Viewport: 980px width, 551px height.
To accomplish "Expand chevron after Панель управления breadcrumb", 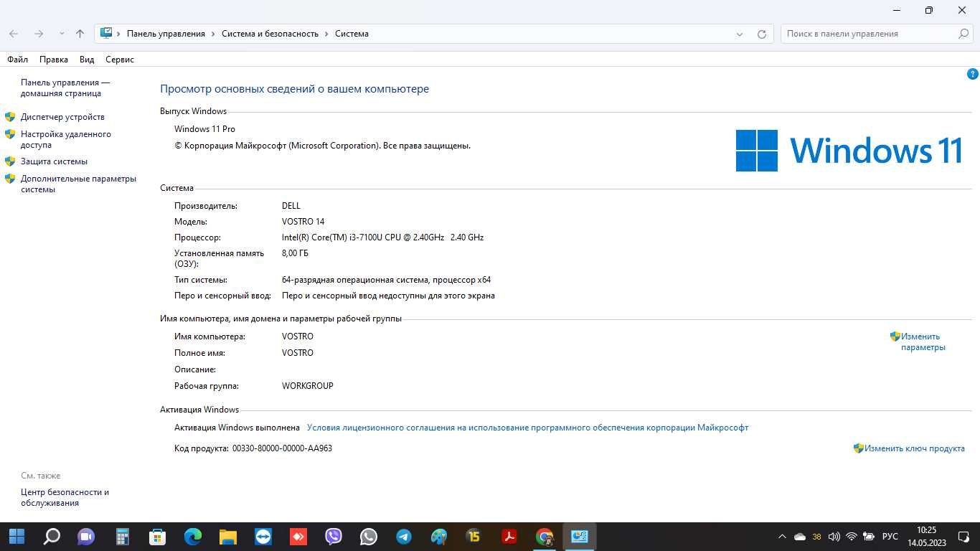I will click(213, 34).
